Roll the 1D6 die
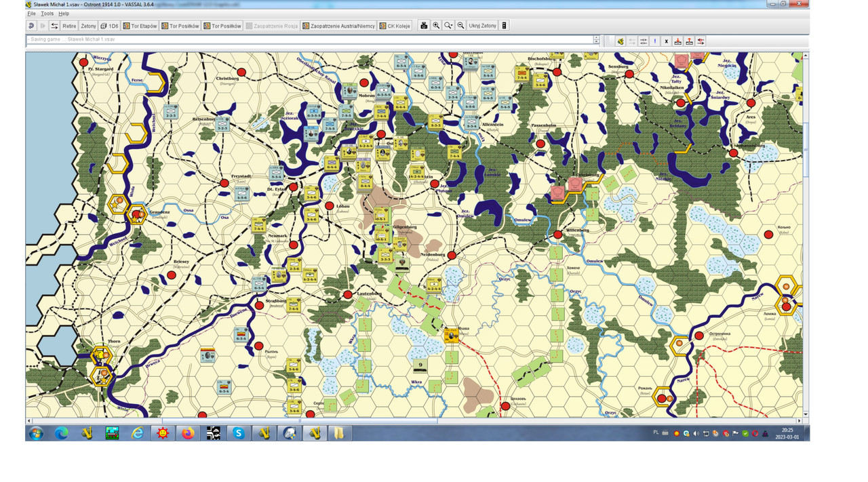The image size is (868, 482). 109,26
